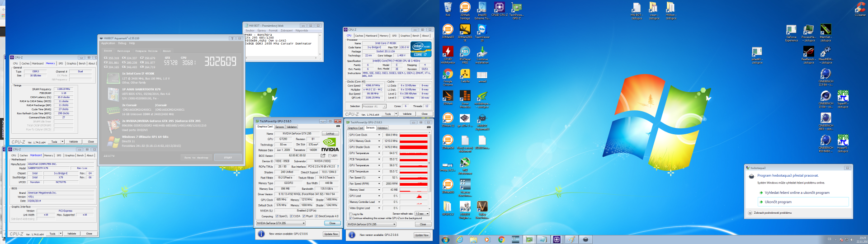Click Lookup button in GPU-Z
868x244 pixels.
330,133
